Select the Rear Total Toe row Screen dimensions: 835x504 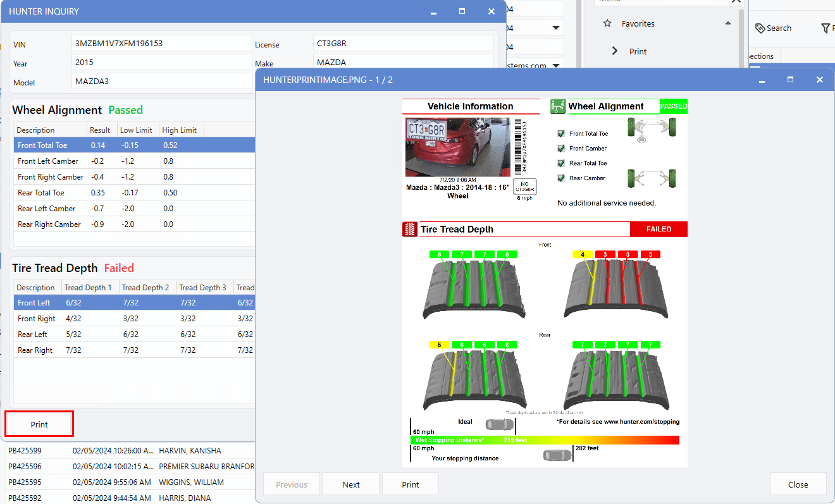point(134,192)
